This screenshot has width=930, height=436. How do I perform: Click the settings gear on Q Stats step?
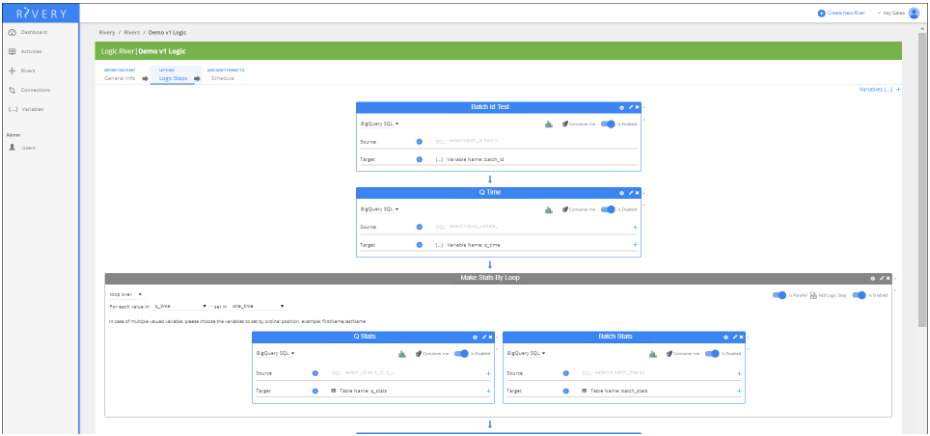[475, 337]
